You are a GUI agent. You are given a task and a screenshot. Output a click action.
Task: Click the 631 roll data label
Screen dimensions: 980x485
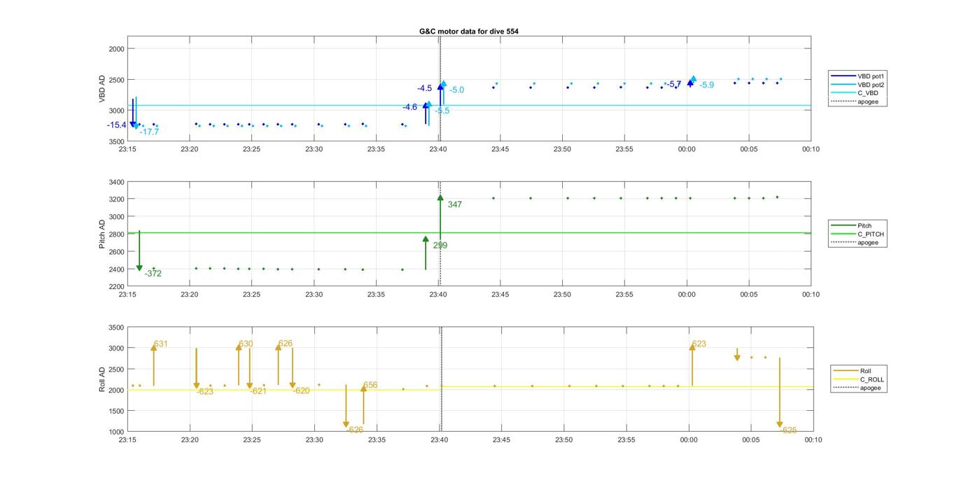(161, 344)
